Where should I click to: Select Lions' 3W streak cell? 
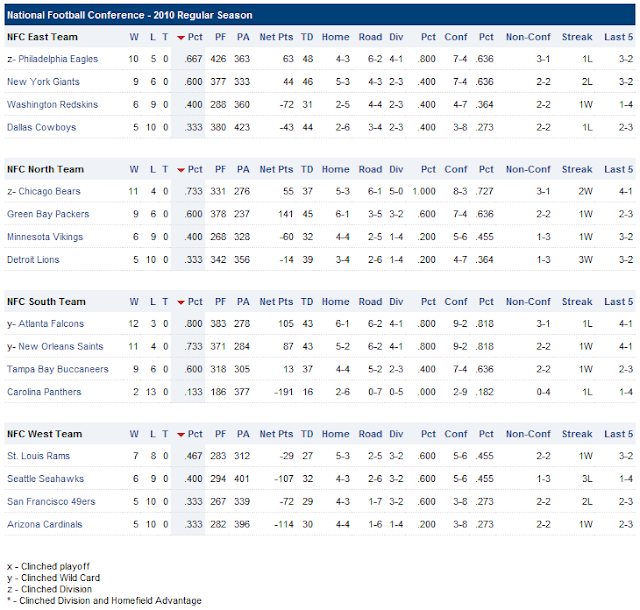tap(585, 260)
